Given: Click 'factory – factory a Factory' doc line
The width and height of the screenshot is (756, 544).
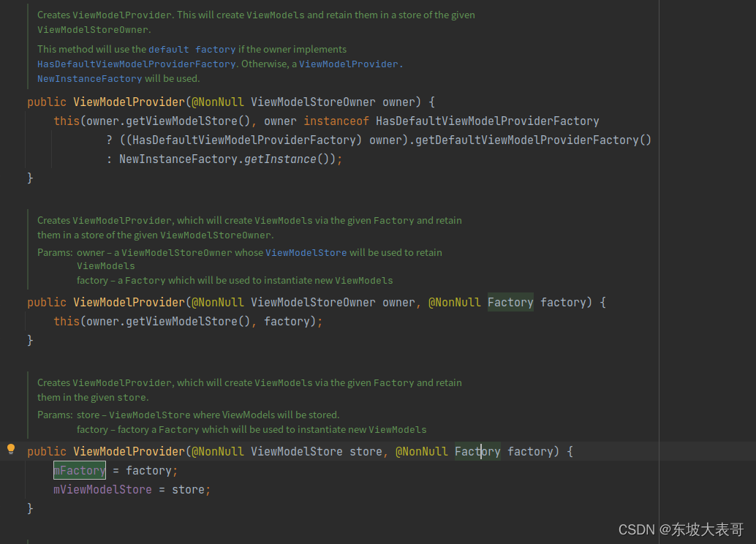Looking at the screenshot, I should (252, 430).
